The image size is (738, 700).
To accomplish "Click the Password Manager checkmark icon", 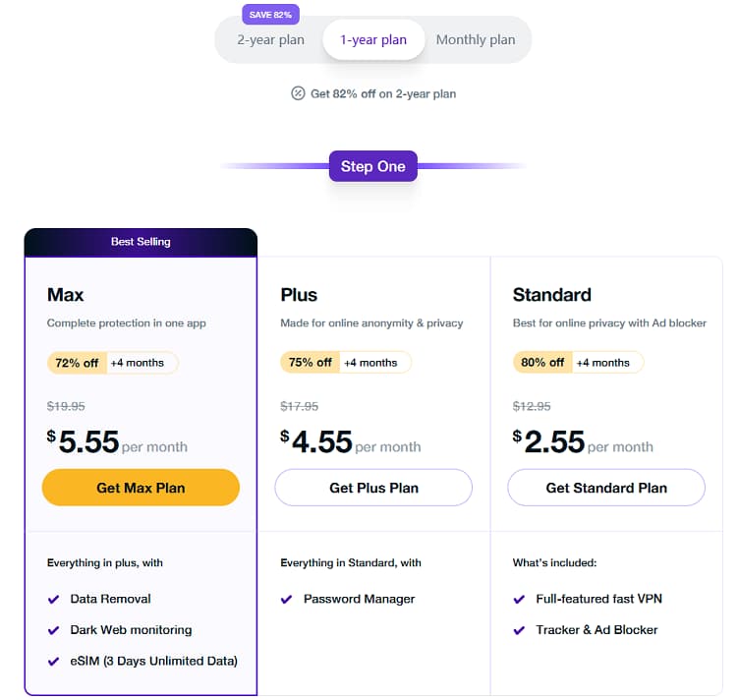I will [x=286, y=599].
